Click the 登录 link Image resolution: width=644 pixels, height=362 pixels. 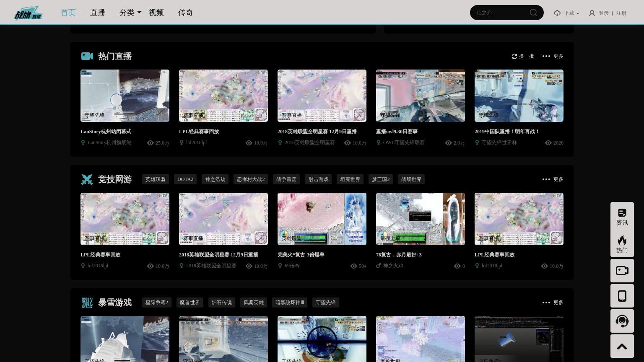point(604,13)
